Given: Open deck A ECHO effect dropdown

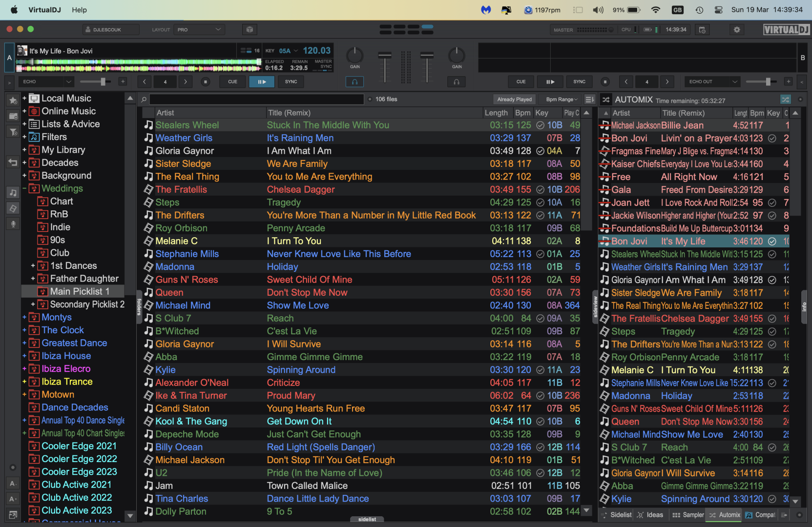Looking at the screenshot, I should [46, 81].
